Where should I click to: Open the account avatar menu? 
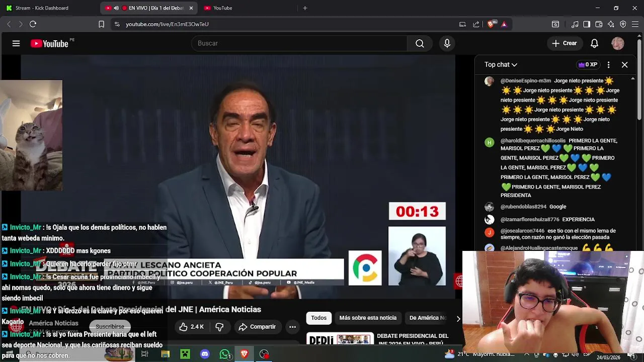coord(617,44)
